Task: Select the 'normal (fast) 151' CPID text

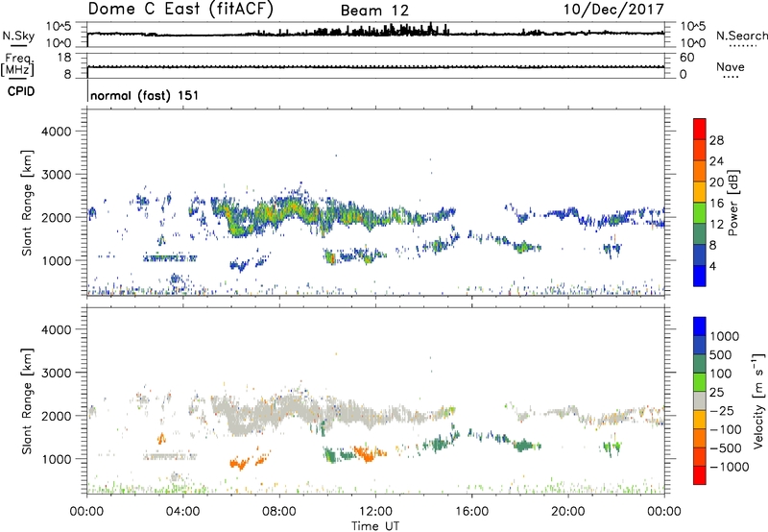Action: pyautogui.click(x=145, y=95)
